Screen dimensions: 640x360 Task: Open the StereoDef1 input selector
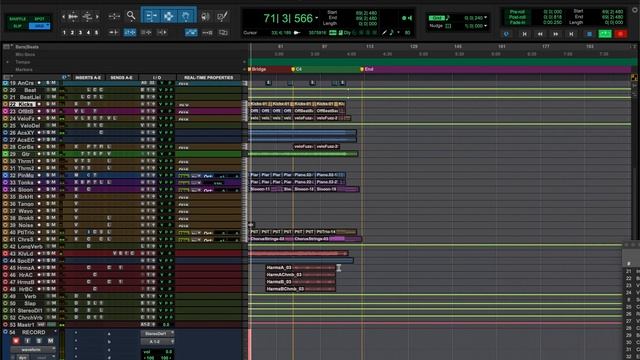pos(158,333)
